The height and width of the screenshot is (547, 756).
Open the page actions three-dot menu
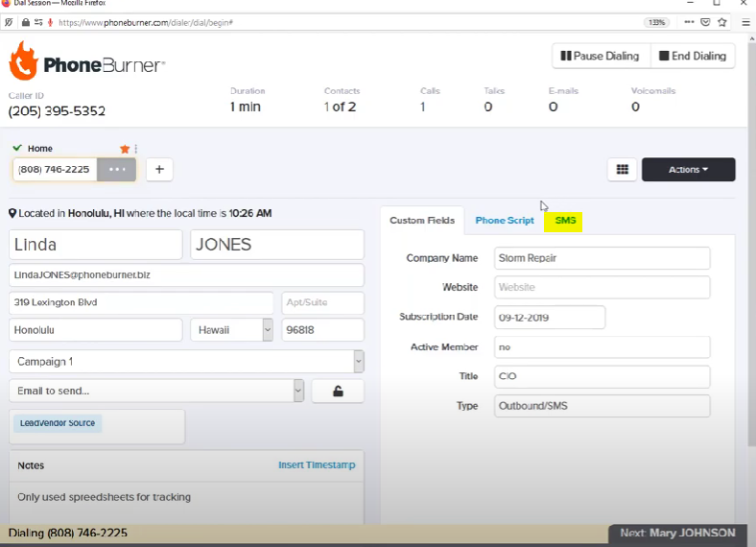[x=689, y=22]
